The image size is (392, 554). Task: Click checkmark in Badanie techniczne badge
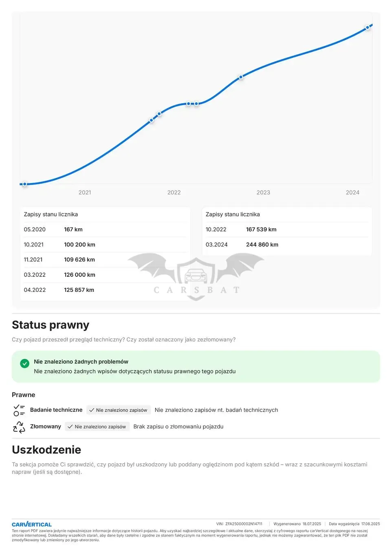(x=92, y=410)
